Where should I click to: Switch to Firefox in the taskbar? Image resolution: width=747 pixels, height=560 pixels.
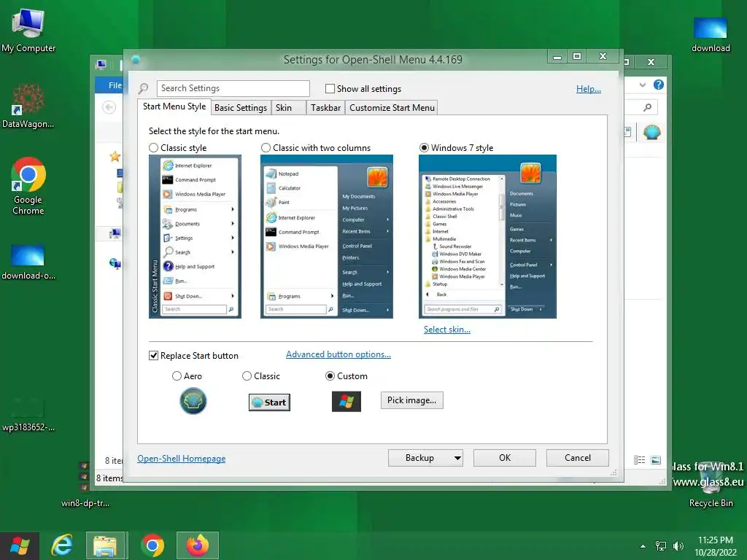click(197, 545)
